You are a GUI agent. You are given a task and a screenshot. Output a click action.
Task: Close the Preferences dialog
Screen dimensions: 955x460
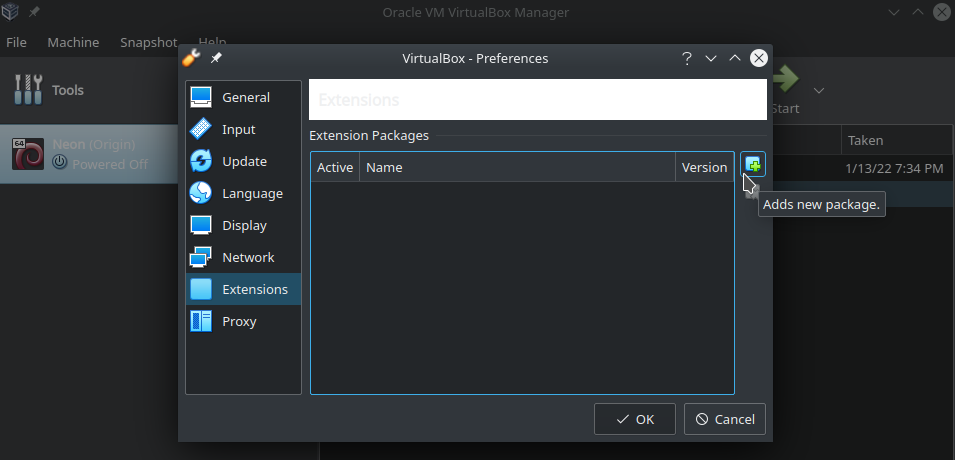758,58
